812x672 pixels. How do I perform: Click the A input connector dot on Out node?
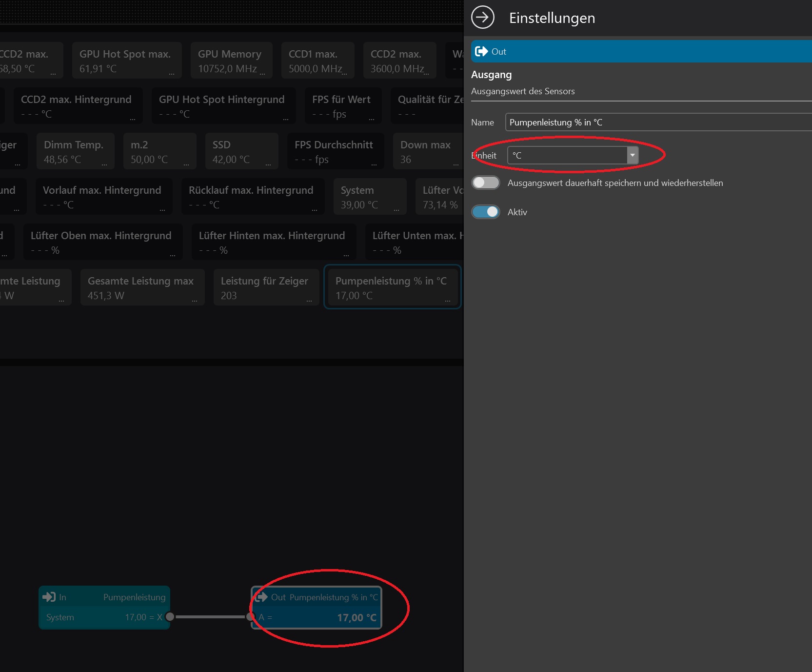251,617
